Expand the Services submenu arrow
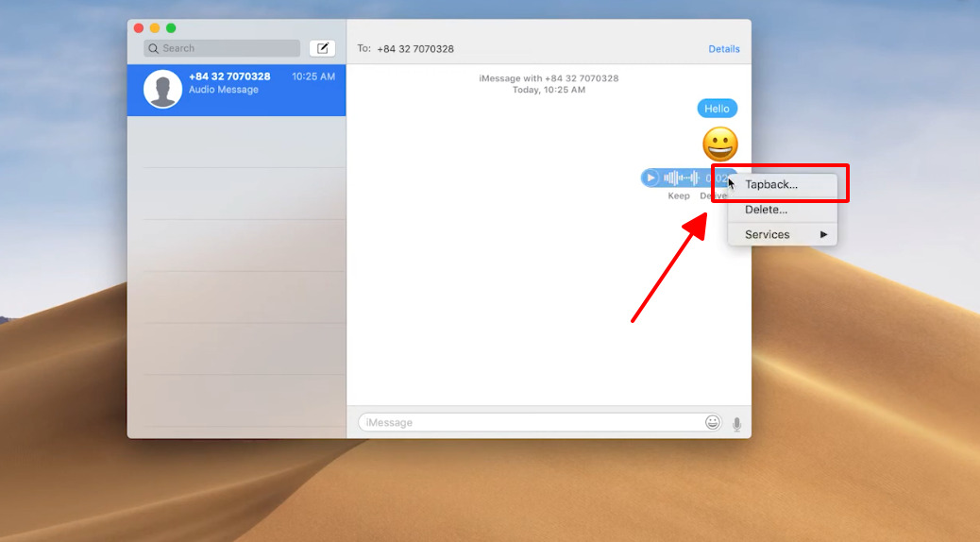The width and height of the screenshot is (980, 542). pyautogui.click(x=824, y=234)
